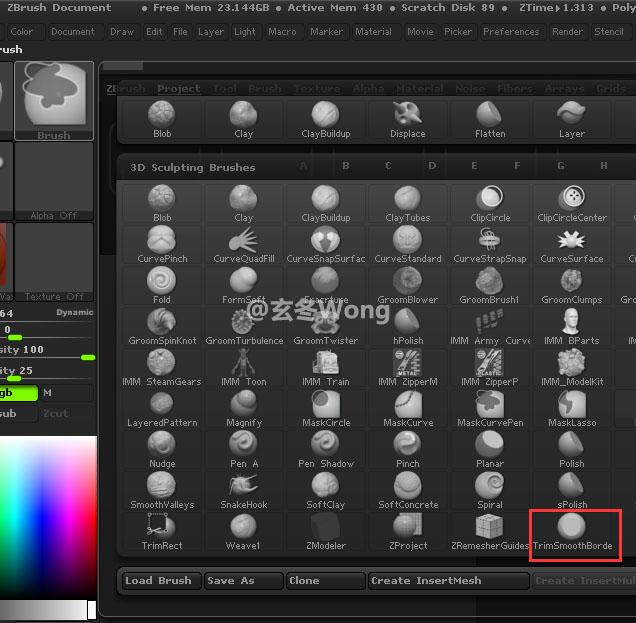
Task: Open the Stencil menu
Action: point(609,32)
